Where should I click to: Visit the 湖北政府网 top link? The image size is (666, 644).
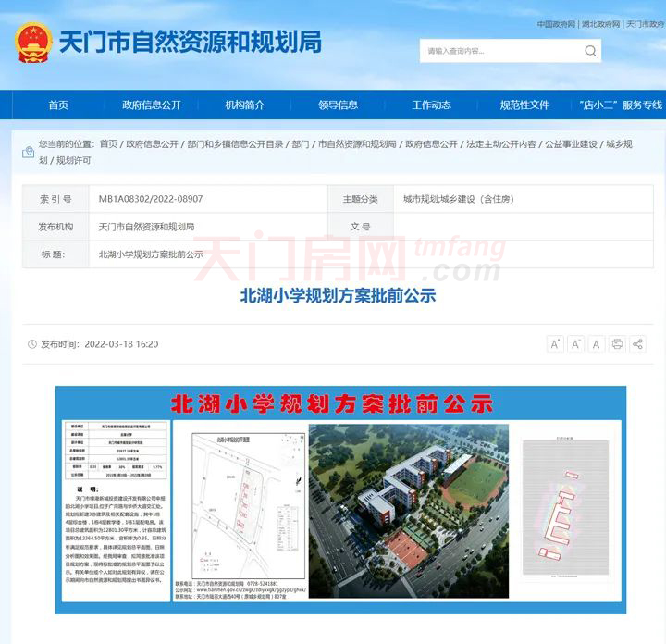pos(601,24)
